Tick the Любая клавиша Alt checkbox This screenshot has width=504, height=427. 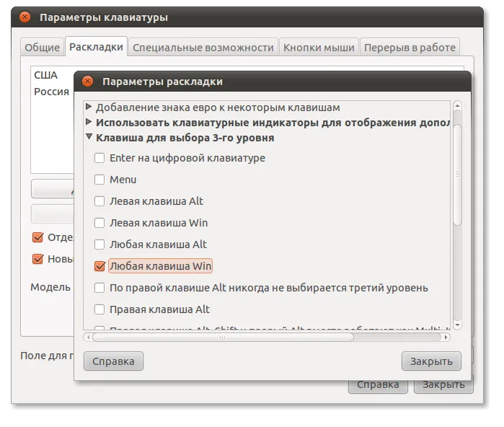[x=100, y=245]
